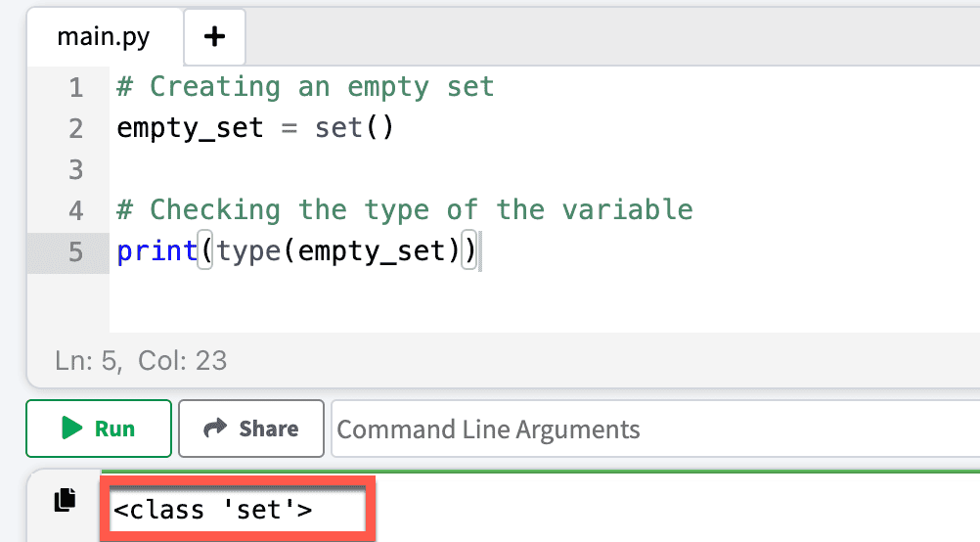The width and height of the screenshot is (980, 542).
Task: Click line number 4 in the gutter
Action: (76, 210)
